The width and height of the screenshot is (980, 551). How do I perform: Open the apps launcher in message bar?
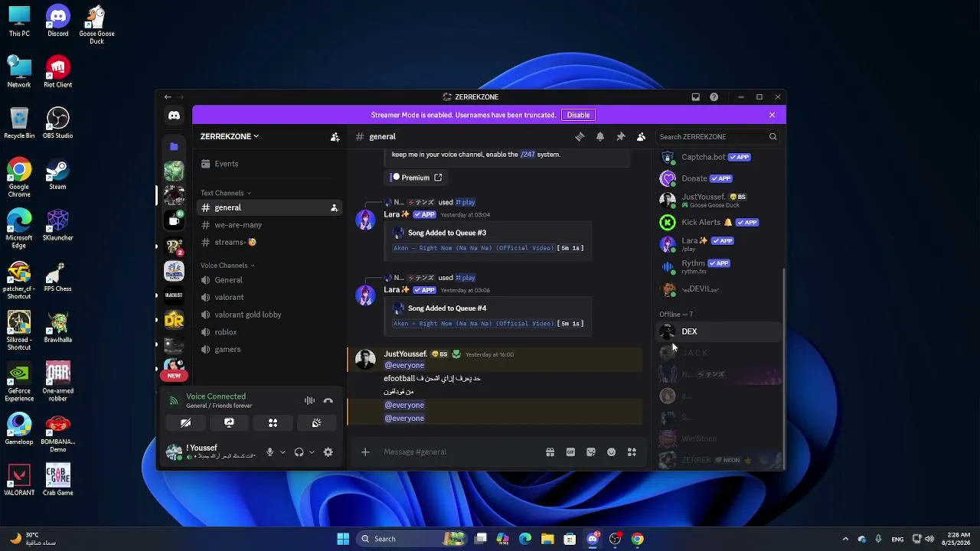(632, 452)
